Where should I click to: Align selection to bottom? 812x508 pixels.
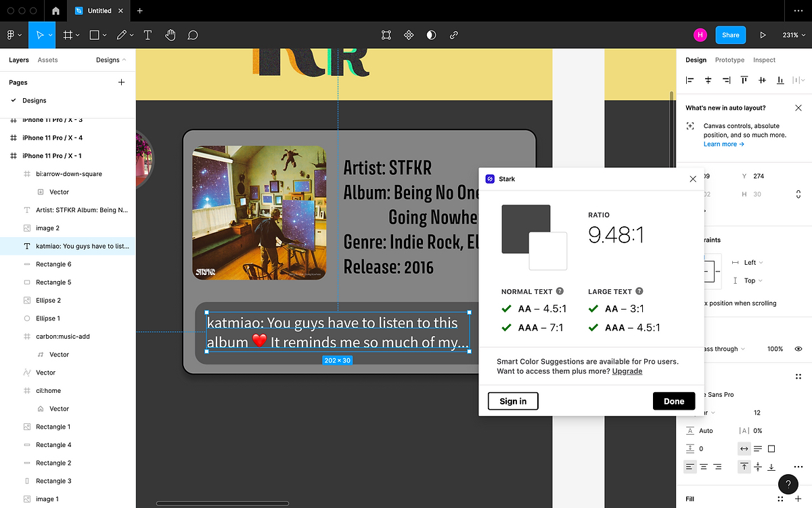point(780,80)
